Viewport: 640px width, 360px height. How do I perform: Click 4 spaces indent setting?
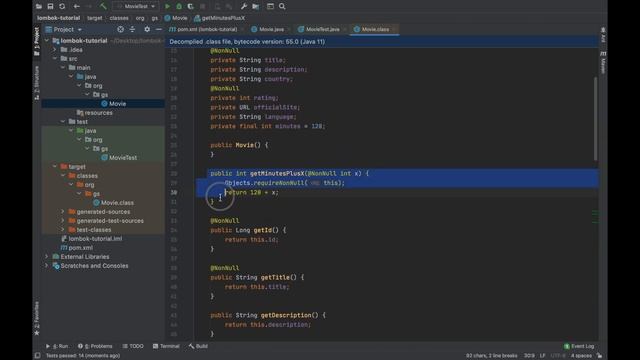tap(581, 356)
